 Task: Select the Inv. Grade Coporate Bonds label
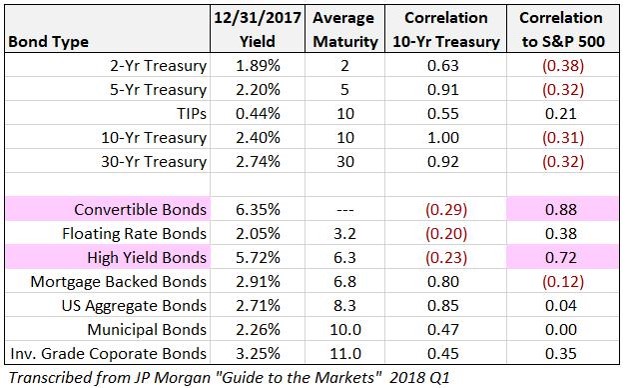pyautogui.click(x=108, y=353)
